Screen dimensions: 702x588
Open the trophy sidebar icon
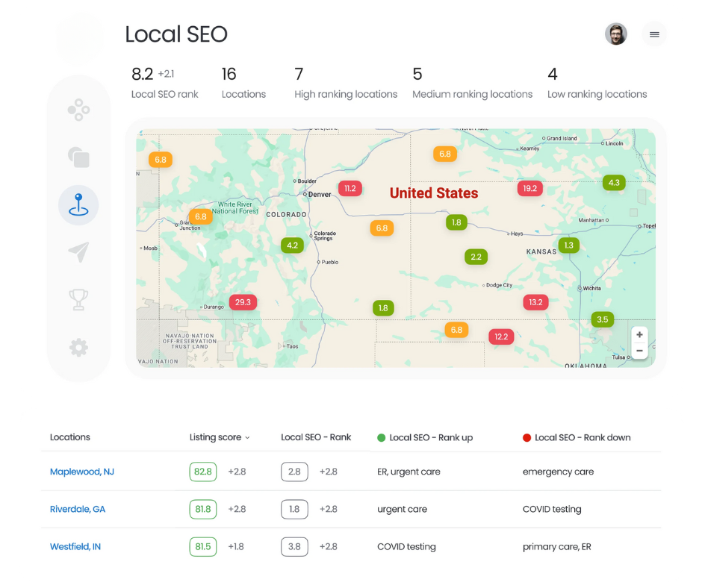pyautogui.click(x=78, y=300)
